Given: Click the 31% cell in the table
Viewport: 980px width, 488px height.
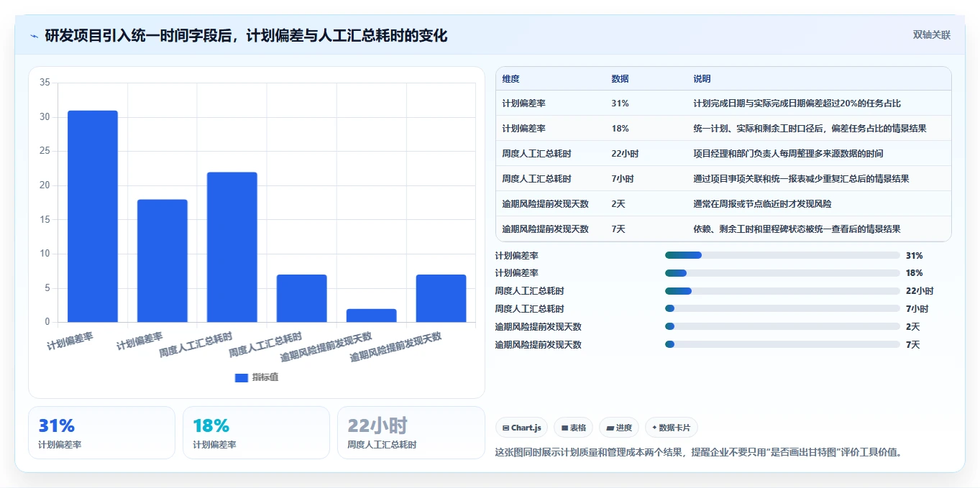Looking at the screenshot, I should (620, 103).
